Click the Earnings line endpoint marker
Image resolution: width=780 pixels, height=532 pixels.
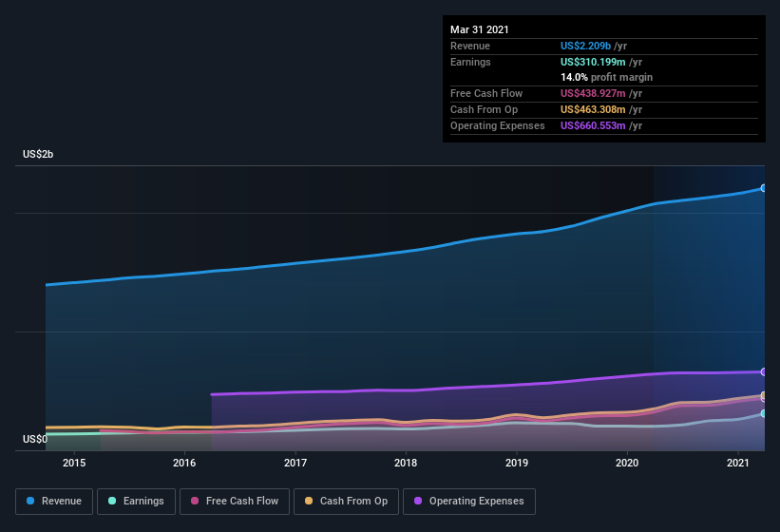(764, 413)
